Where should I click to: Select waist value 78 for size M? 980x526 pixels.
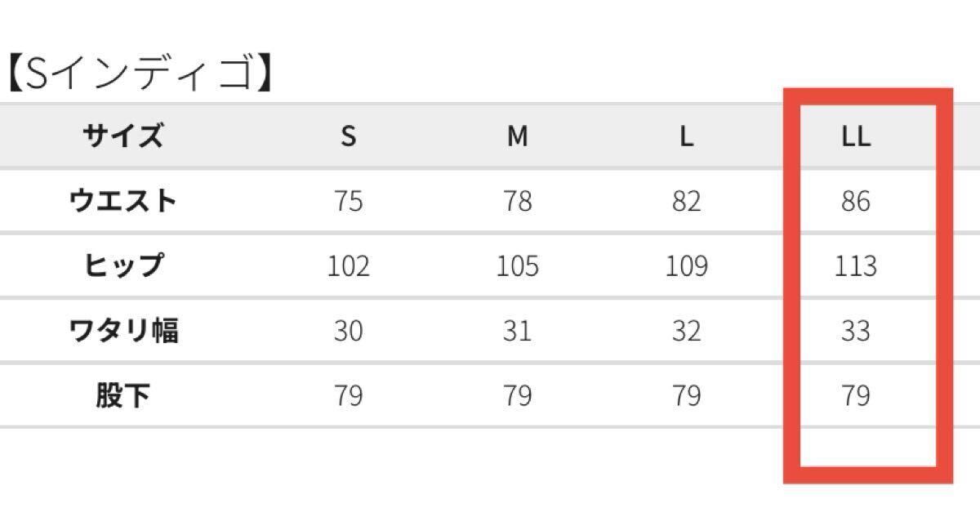click(517, 201)
